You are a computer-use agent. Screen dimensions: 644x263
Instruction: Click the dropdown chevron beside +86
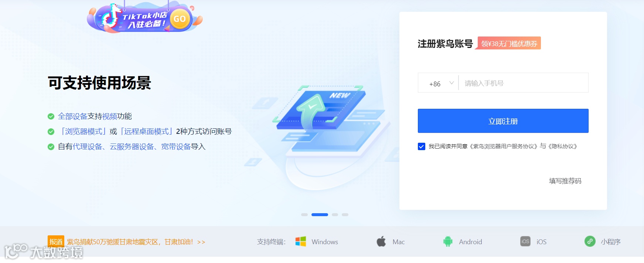pos(451,83)
